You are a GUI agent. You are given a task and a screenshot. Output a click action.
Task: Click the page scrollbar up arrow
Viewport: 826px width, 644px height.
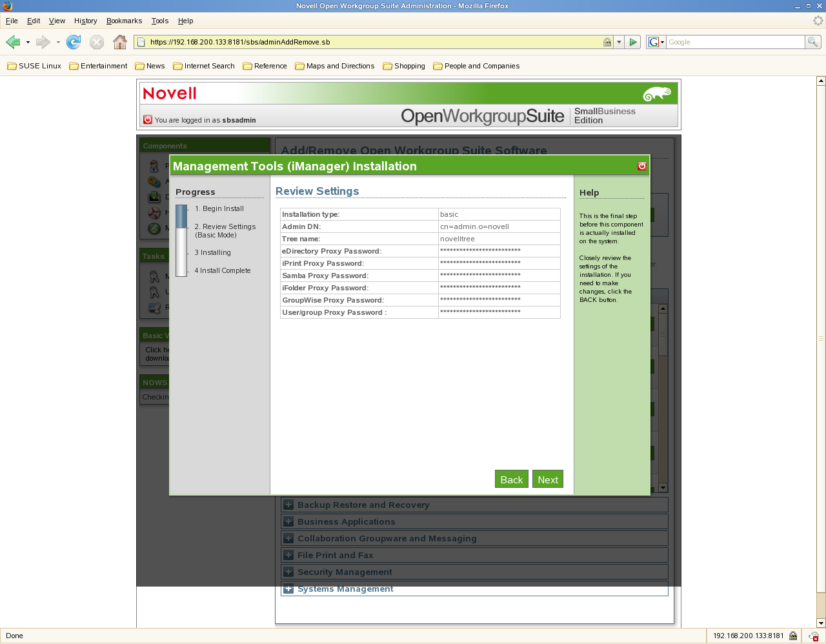coord(821,81)
